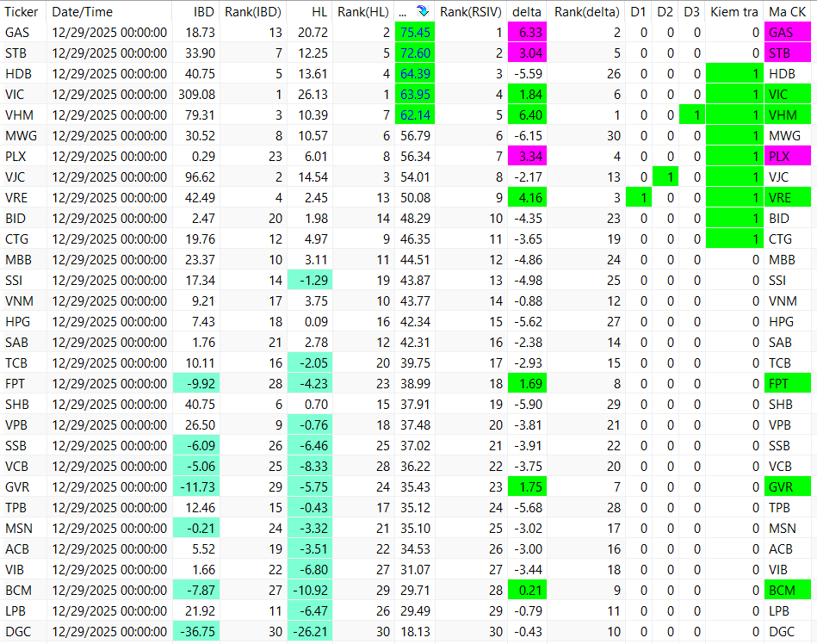Click the green Kiem tra cell in HDB row

point(734,73)
